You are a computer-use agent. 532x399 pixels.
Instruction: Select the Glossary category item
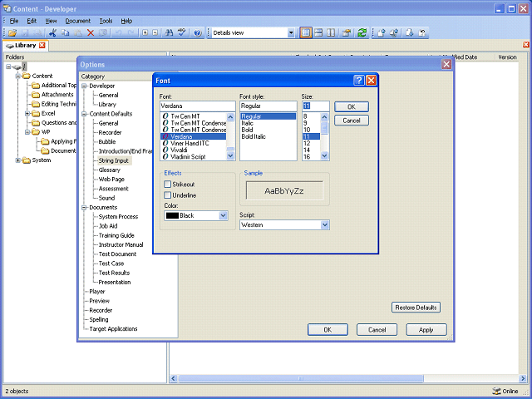[x=109, y=170]
